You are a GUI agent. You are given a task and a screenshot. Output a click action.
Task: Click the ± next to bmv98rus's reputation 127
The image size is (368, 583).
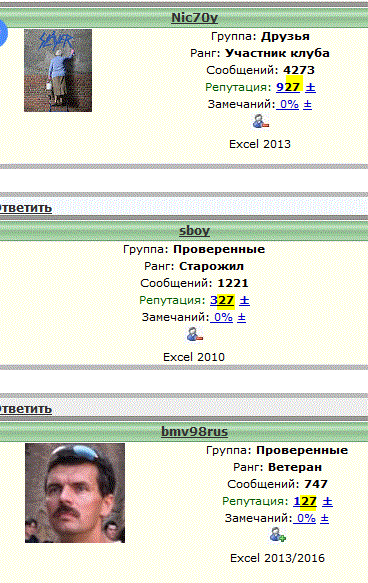coord(327,502)
